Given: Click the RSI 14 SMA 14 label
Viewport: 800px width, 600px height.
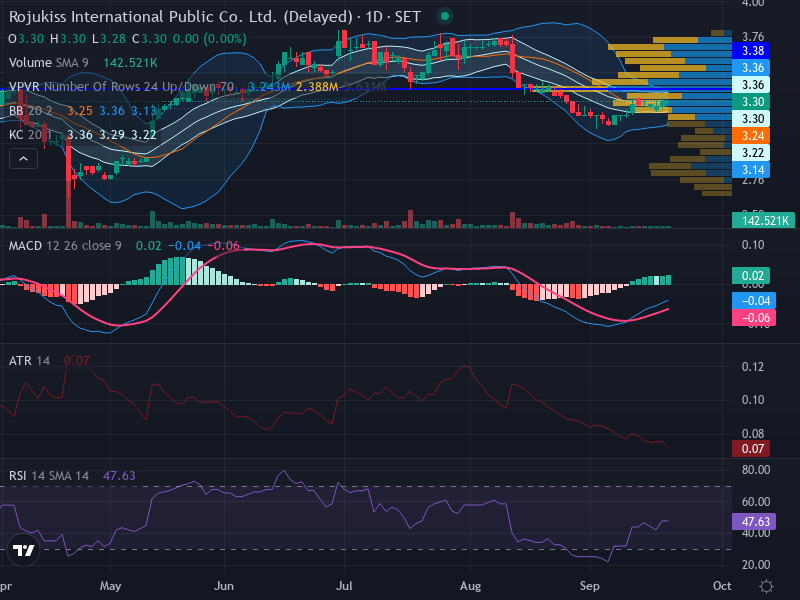Looking at the screenshot, I should (x=49, y=476).
